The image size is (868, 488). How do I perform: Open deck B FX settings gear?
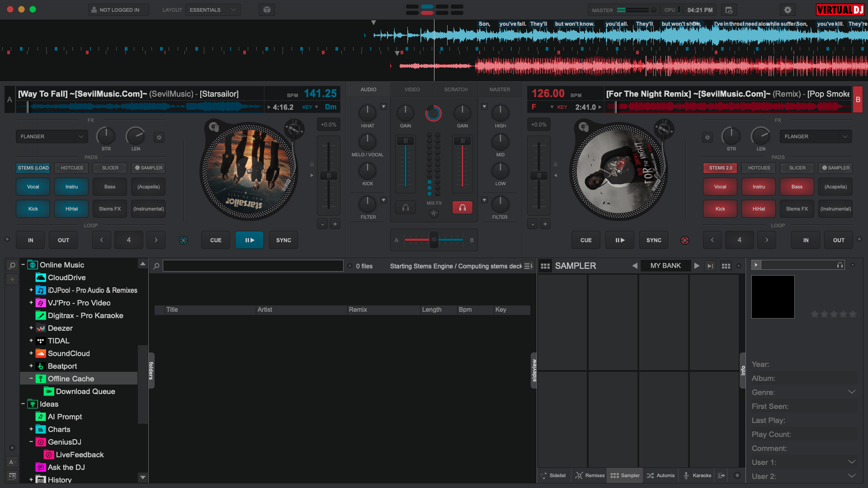point(708,137)
